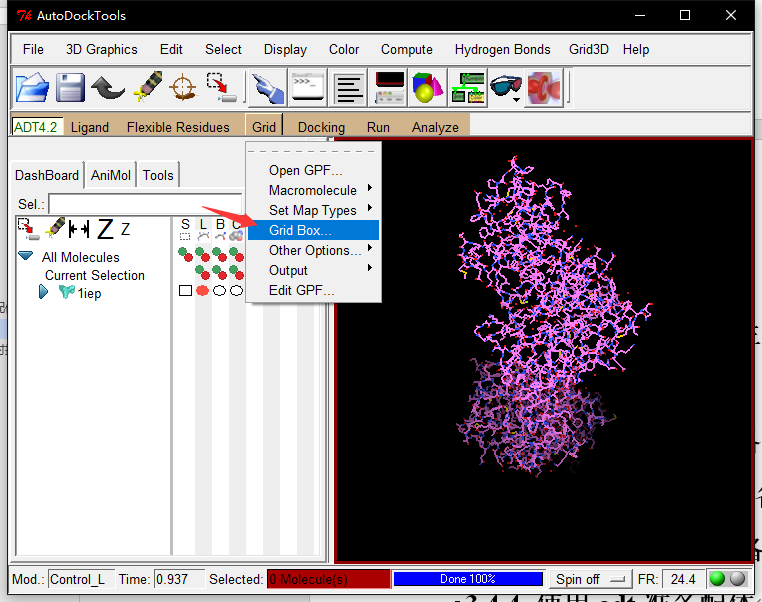Click the Done 100% progress bar
Viewport: 762px width, 602px height.
pyautogui.click(x=468, y=579)
